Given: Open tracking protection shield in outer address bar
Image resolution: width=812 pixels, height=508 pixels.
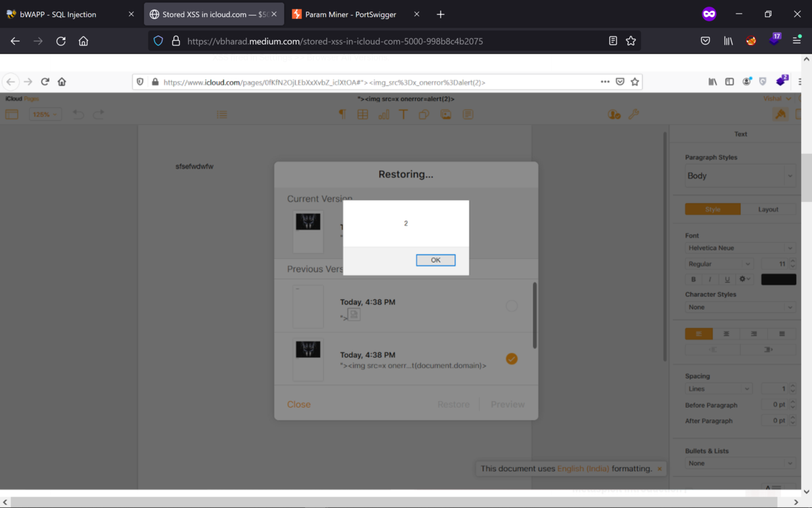Looking at the screenshot, I should pyautogui.click(x=158, y=41).
